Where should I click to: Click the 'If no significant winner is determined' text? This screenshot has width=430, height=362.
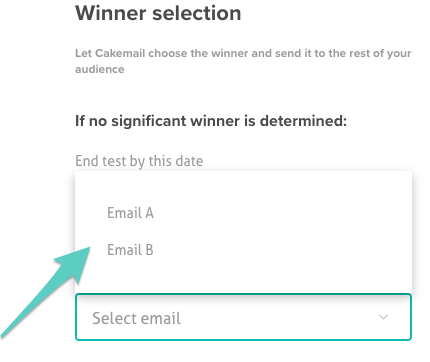point(211,121)
